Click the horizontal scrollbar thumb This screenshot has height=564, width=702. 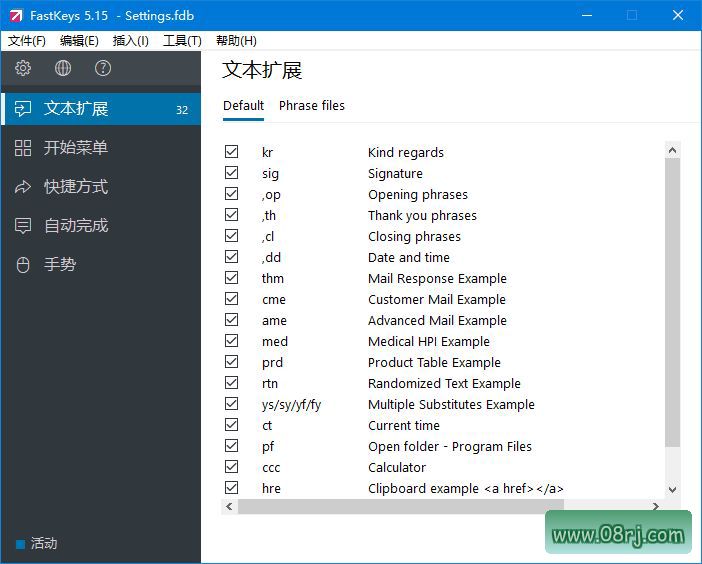401,506
